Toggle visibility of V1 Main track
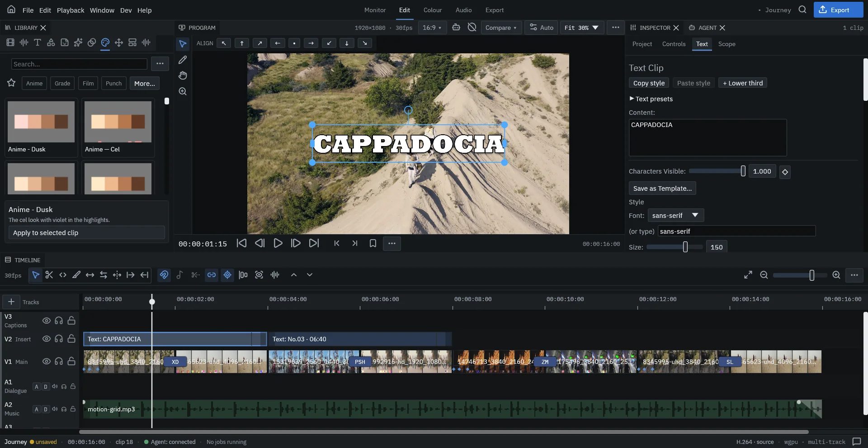The height and width of the screenshot is (448, 868). point(46,361)
